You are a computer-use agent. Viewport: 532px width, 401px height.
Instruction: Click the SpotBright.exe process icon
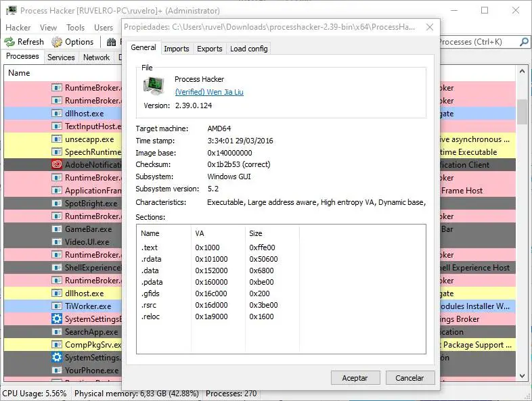tap(57, 204)
